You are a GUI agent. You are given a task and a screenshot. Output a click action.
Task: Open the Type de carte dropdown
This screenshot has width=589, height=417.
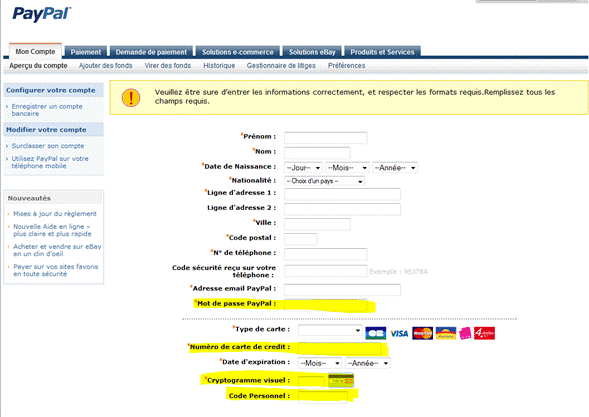330,330
